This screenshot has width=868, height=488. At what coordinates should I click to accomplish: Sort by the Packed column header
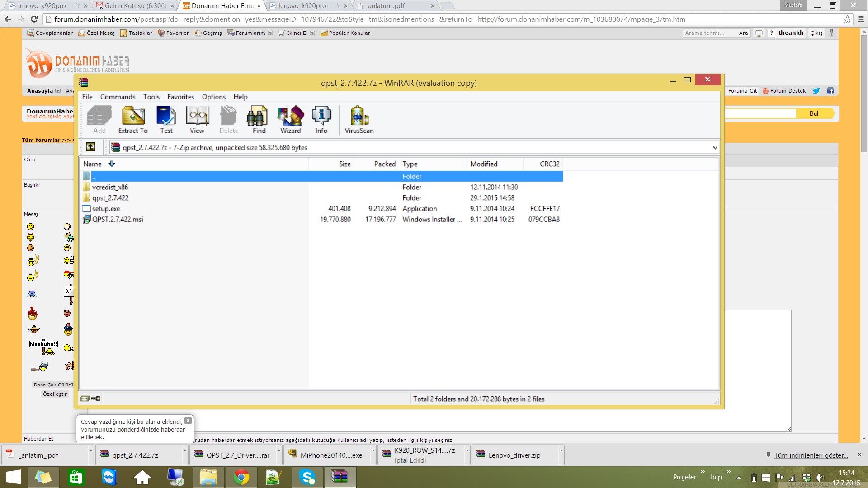[x=377, y=164]
